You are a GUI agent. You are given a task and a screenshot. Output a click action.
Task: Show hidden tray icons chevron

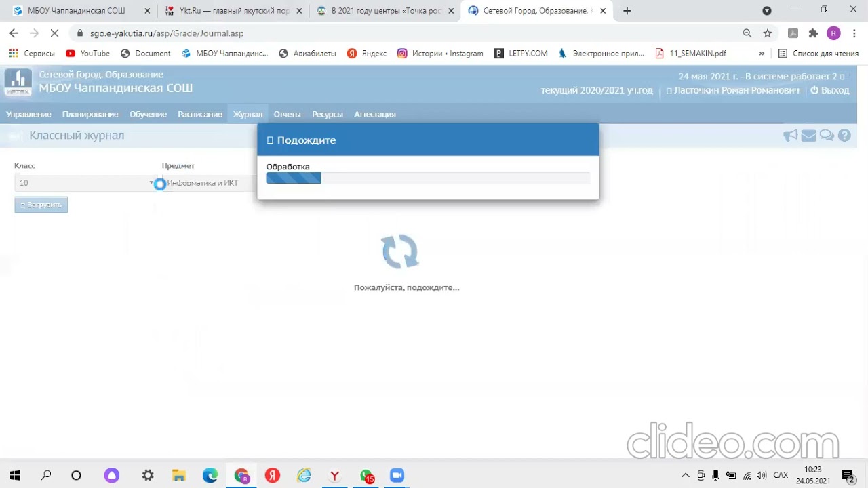pyautogui.click(x=686, y=476)
